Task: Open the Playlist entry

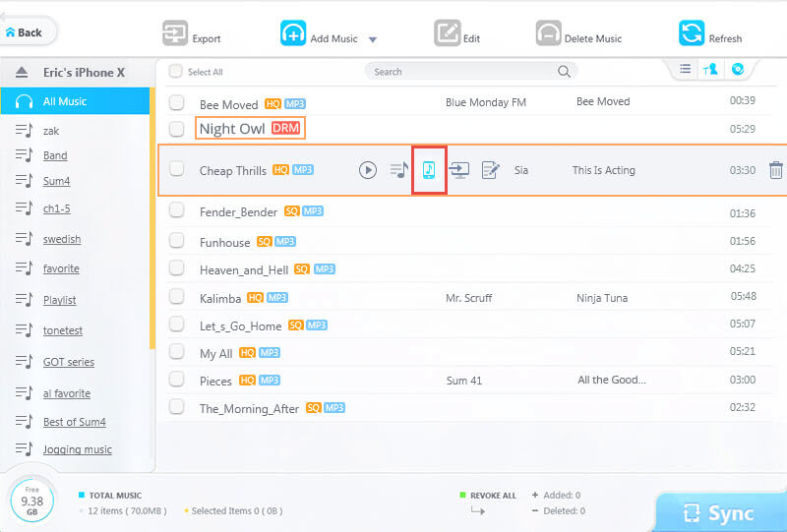Action: click(x=59, y=300)
